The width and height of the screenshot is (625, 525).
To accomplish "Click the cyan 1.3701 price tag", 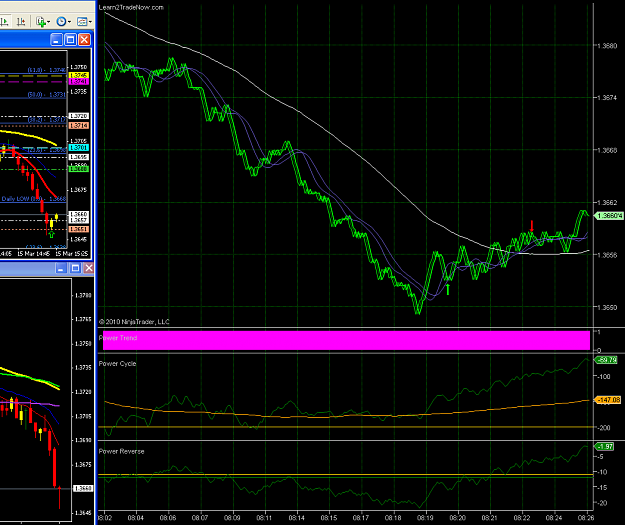I will click(79, 148).
